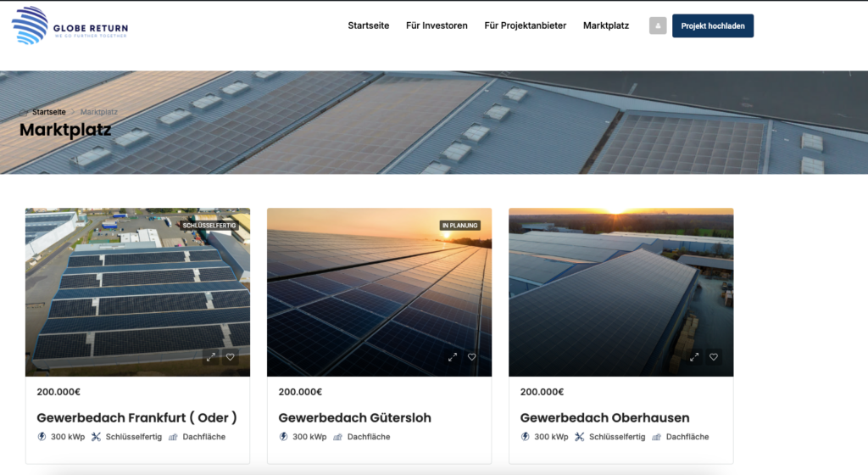Click the home icon in the breadcrumb
The image size is (868, 475).
point(23,112)
